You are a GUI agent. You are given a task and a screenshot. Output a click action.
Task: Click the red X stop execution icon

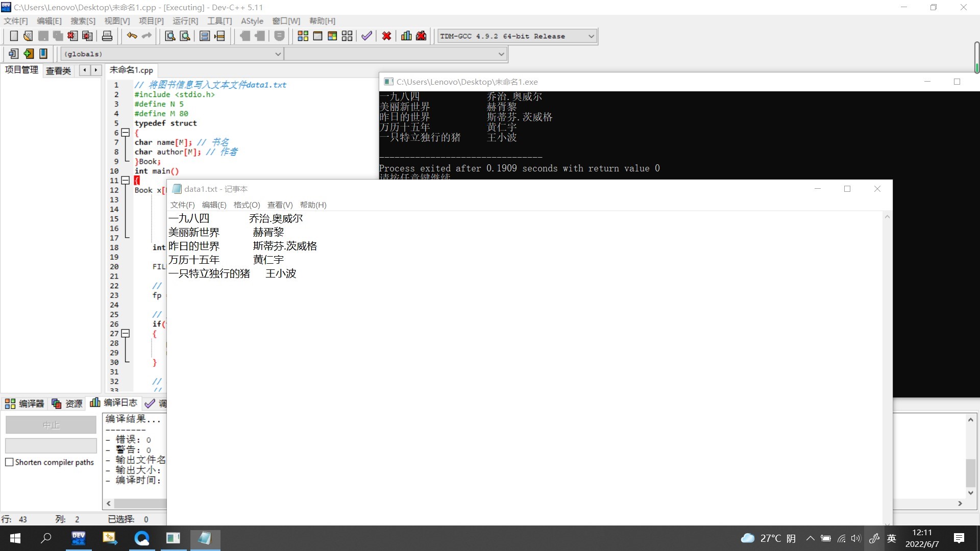(x=386, y=36)
